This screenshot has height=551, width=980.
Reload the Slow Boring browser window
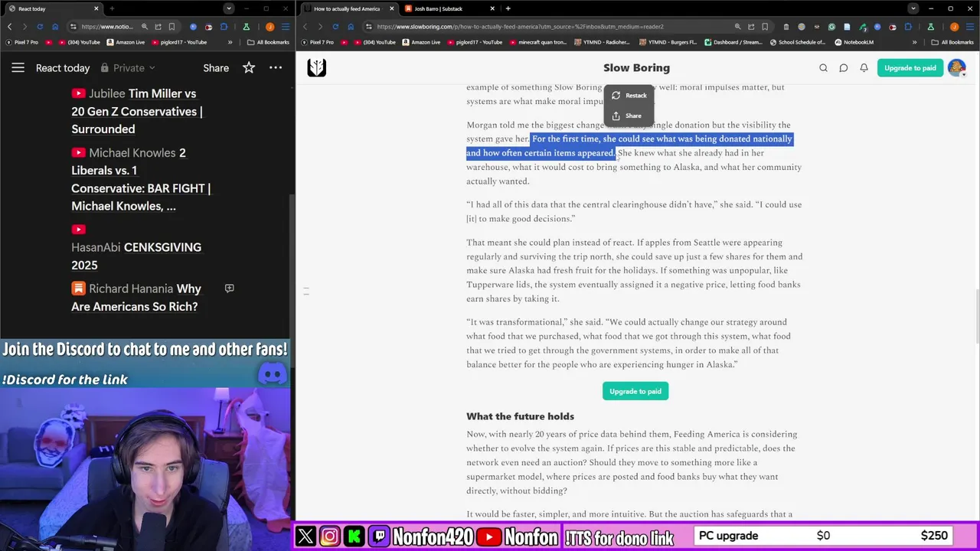(x=335, y=26)
